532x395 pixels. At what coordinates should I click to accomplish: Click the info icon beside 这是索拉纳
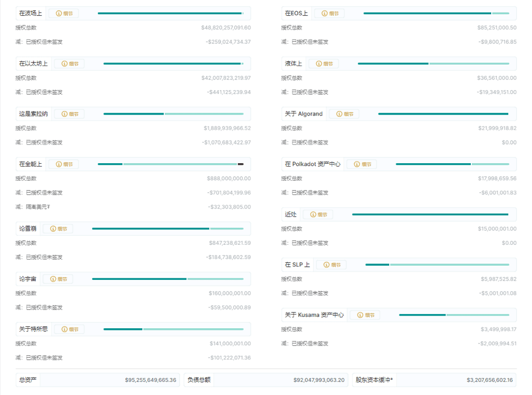pyautogui.click(x=64, y=114)
